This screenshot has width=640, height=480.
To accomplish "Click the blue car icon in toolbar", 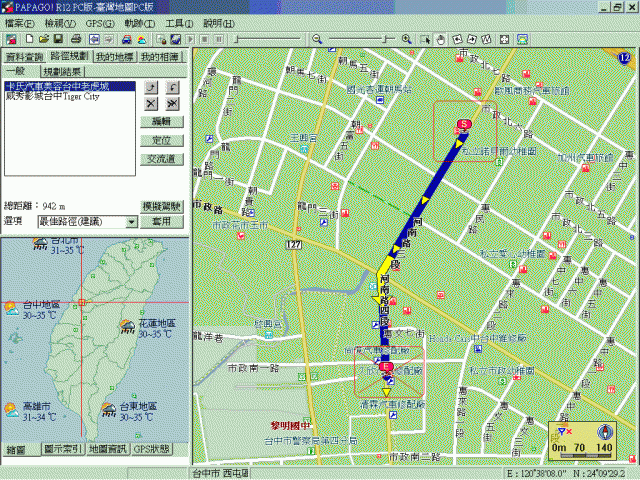I will point(127,39).
